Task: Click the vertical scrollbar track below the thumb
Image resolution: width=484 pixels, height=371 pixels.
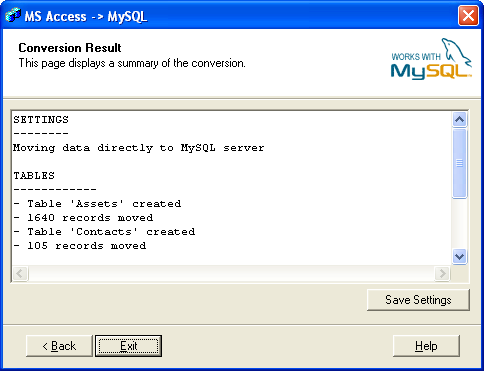Action: [460, 224]
